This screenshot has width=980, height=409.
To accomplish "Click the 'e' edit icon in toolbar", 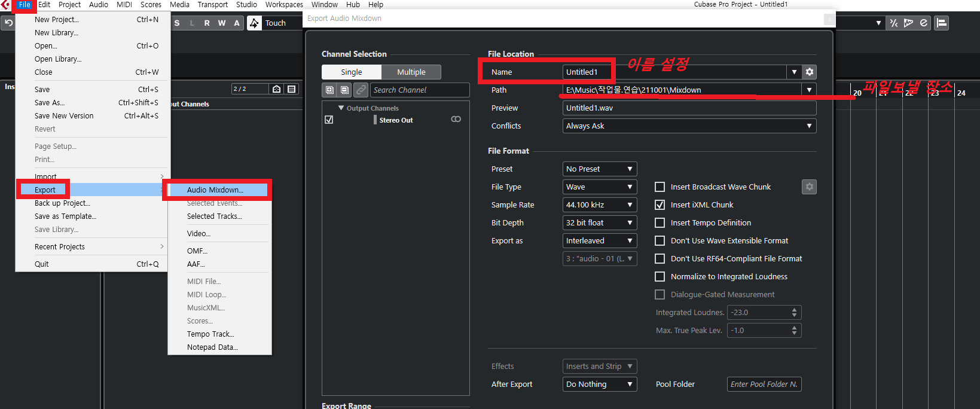I will pos(924,23).
